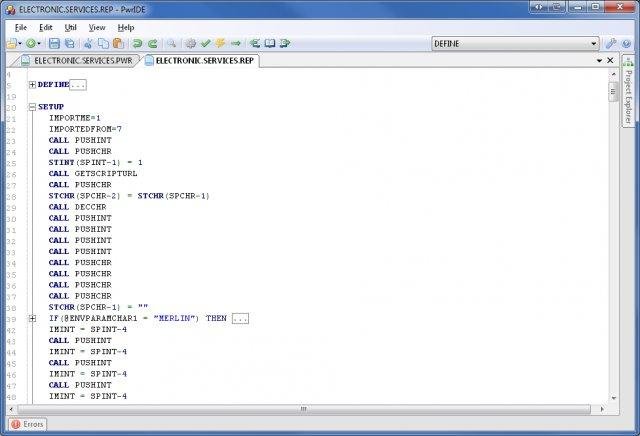640x436 pixels.
Task: Open the Help menu
Action: click(x=126, y=28)
